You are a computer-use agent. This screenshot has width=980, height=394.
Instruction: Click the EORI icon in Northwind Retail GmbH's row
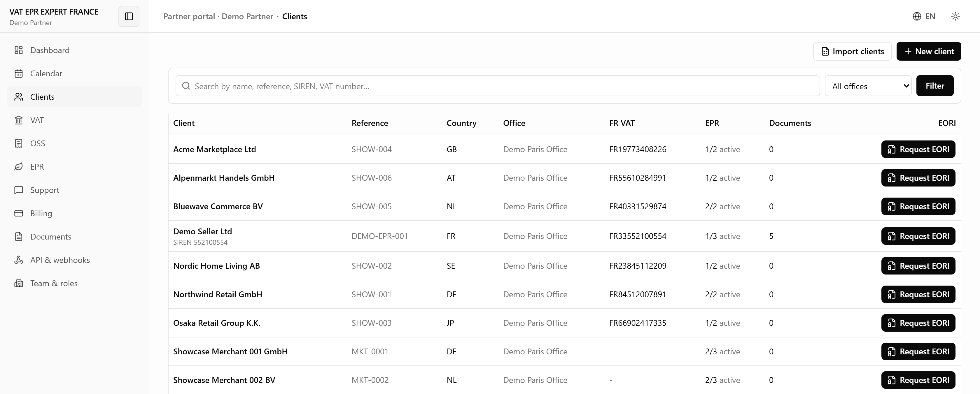click(891, 294)
